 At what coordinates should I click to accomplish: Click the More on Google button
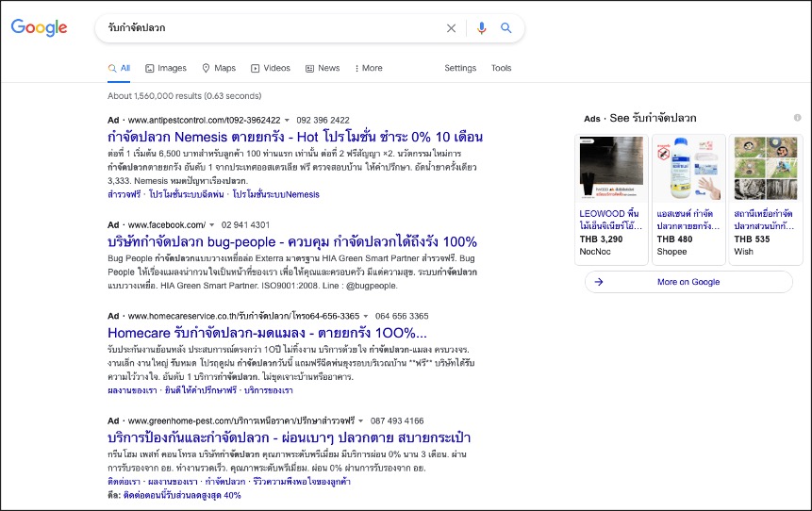coord(688,282)
